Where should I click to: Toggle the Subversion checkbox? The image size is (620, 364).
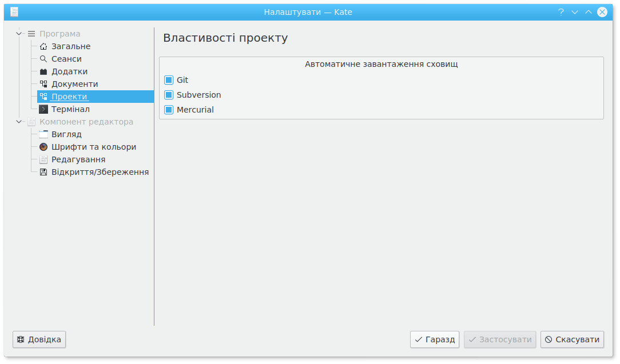click(169, 95)
